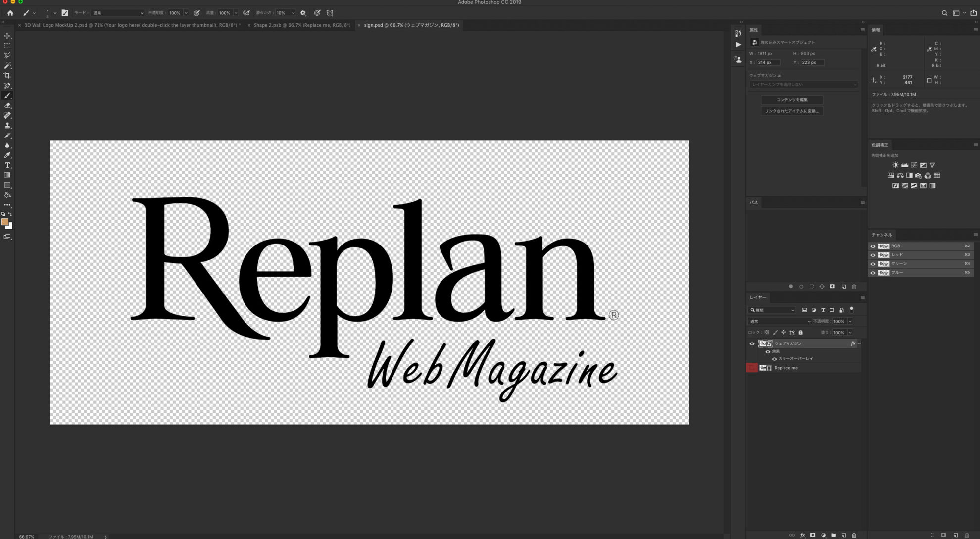Open 色調補正 panel menu
Image resolution: width=980 pixels, height=539 pixels.
coord(975,145)
